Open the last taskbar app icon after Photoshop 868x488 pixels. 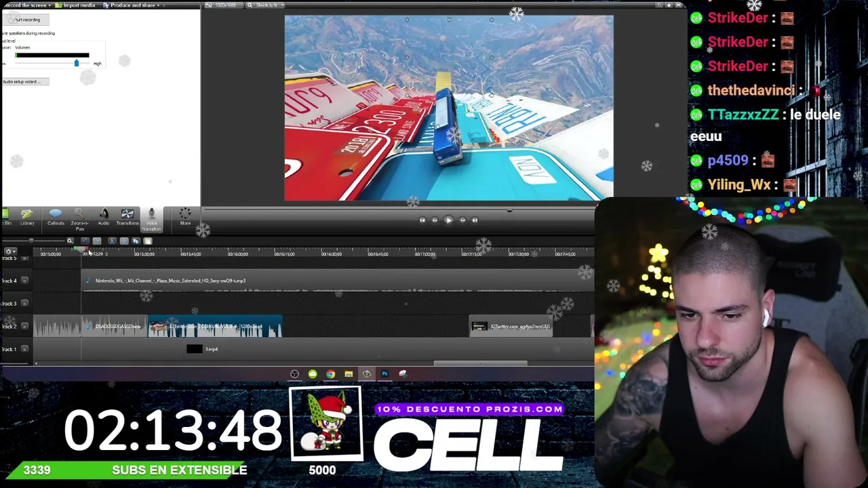(x=403, y=374)
